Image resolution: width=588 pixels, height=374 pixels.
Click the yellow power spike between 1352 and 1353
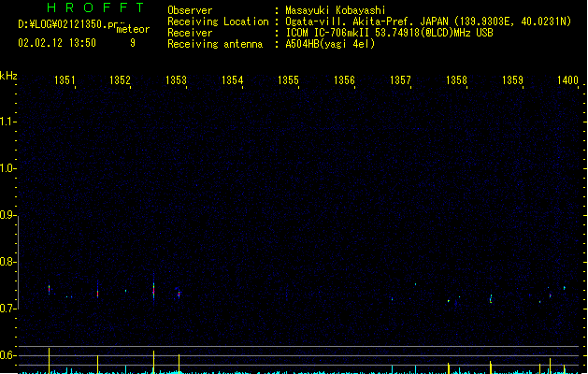click(x=153, y=362)
